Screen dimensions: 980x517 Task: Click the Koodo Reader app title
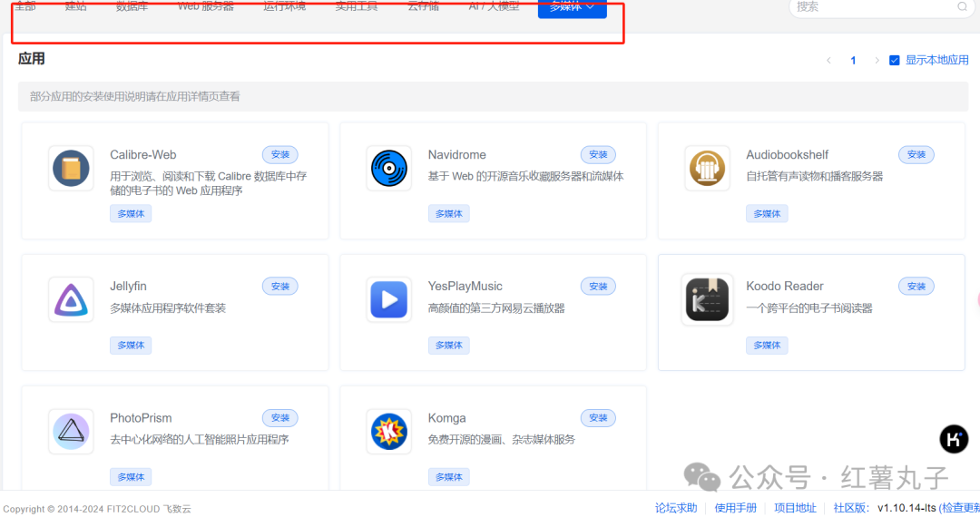pyautogui.click(x=784, y=287)
